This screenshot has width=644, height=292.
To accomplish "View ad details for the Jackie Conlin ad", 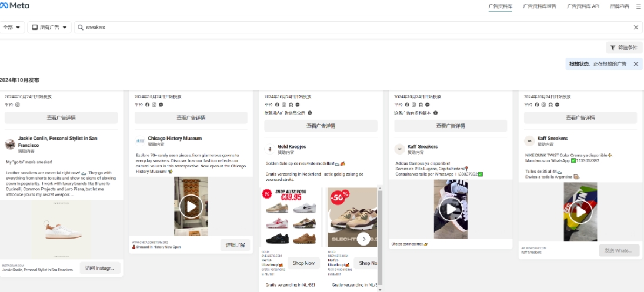I will [61, 118].
